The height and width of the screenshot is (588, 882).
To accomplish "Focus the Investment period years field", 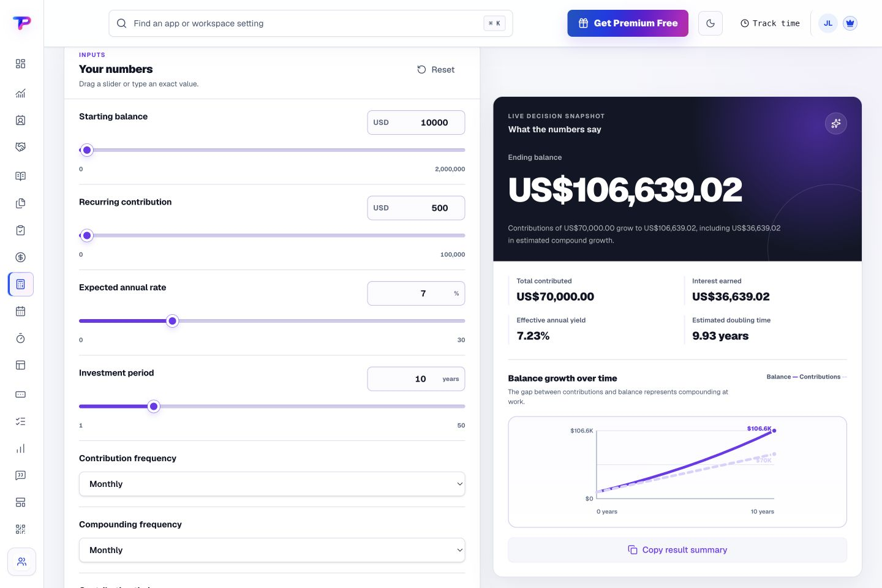I will [x=416, y=379].
